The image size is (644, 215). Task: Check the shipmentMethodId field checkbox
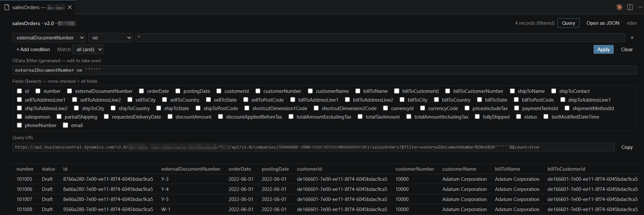point(567,108)
